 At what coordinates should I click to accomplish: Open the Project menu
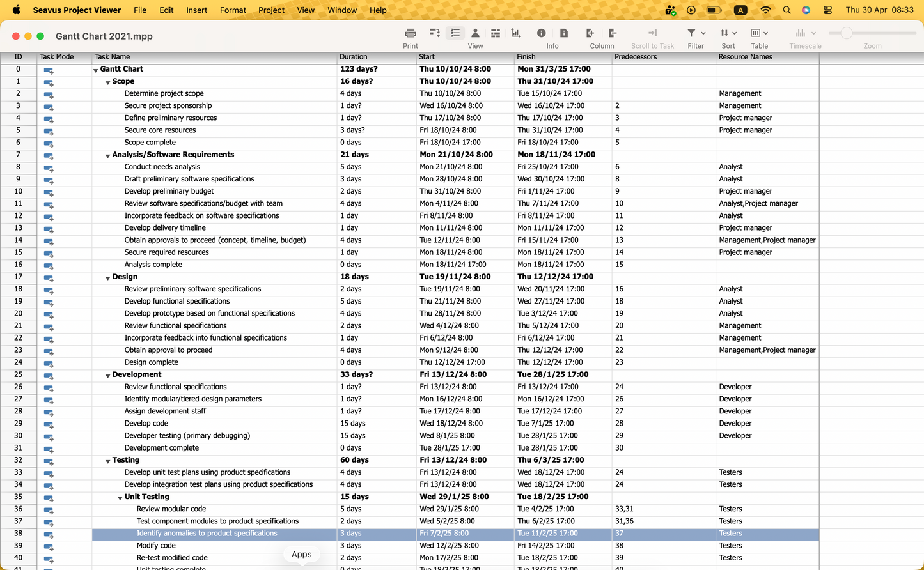(x=272, y=10)
